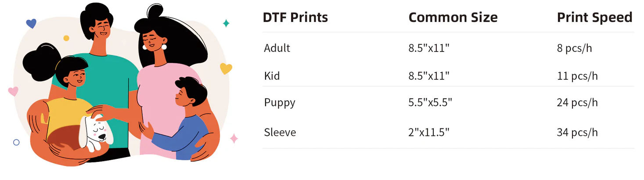
Task: Click the Kid row label
Action: point(272,76)
